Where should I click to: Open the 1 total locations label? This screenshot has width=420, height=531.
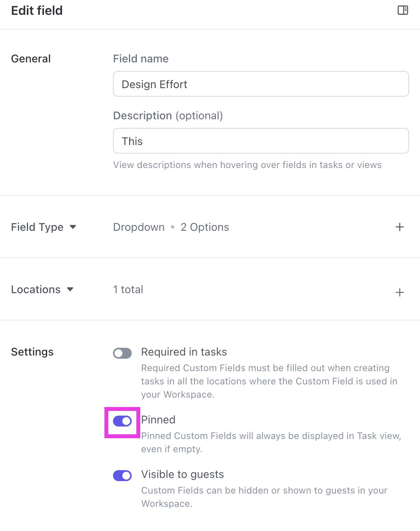128,289
